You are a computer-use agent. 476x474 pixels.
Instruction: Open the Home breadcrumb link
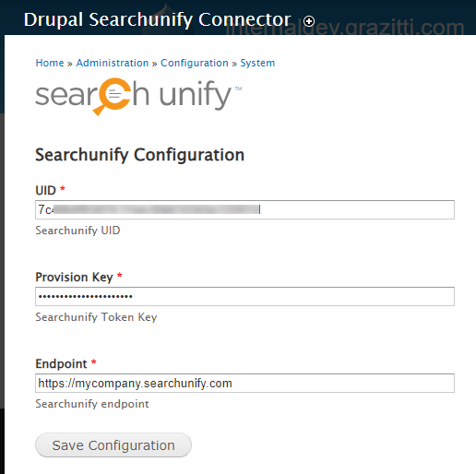click(50, 63)
